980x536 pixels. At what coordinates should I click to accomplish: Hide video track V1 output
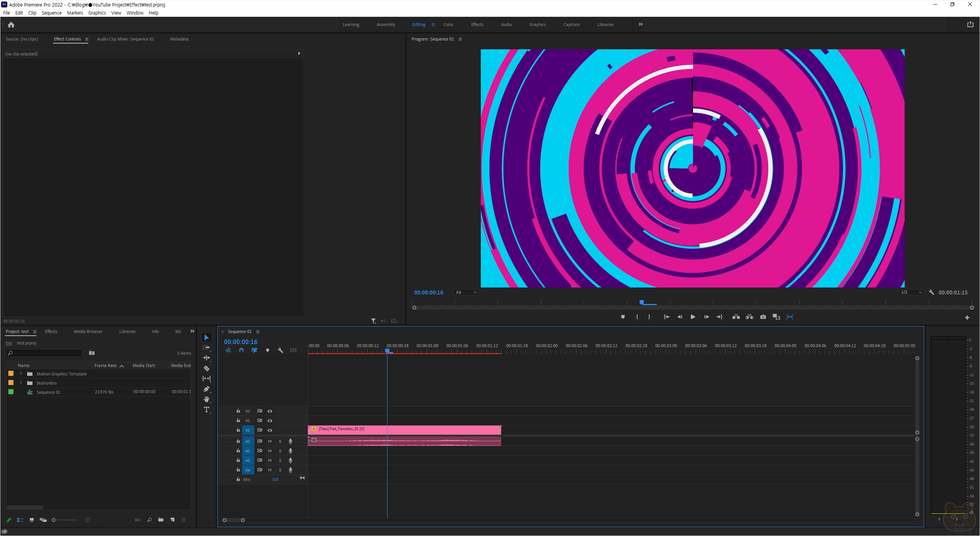(x=270, y=430)
